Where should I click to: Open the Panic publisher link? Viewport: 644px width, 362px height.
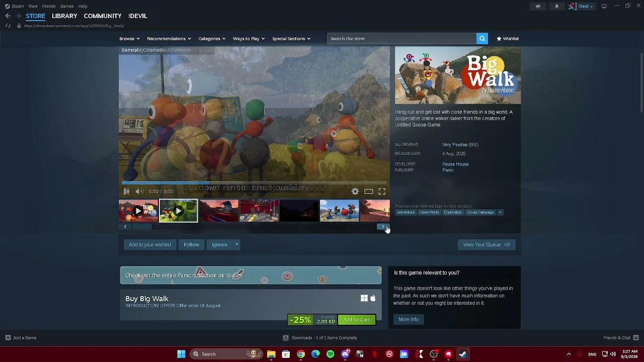(448, 170)
